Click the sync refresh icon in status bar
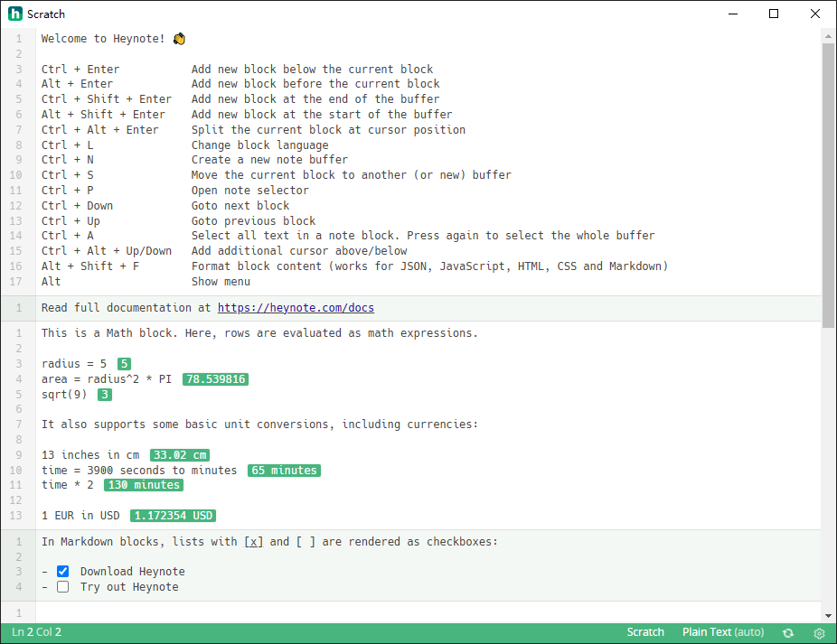This screenshot has height=644, width=837. pyautogui.click(x=788, y=633)
